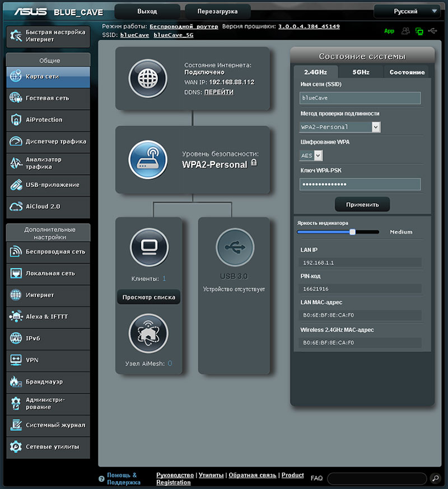The height and width of the screenshot is (489, 448).
Task: Click the AiMesh node count 0
Action: 170,363
